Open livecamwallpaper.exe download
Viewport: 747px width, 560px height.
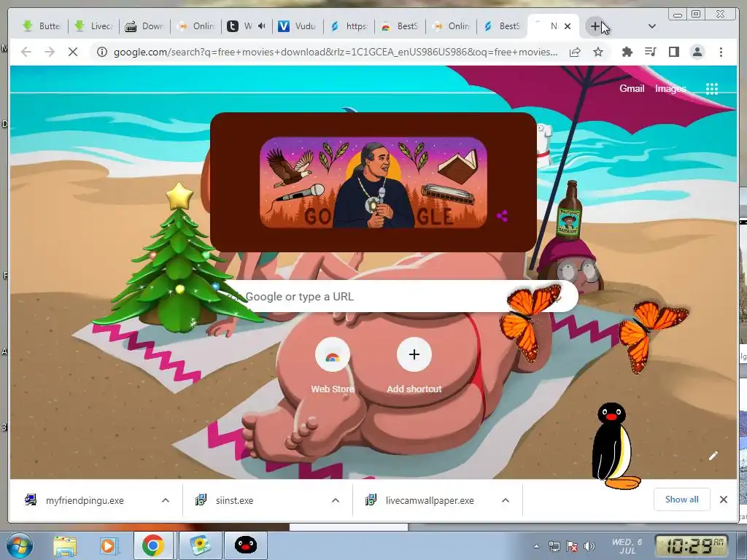pos(430,500)
